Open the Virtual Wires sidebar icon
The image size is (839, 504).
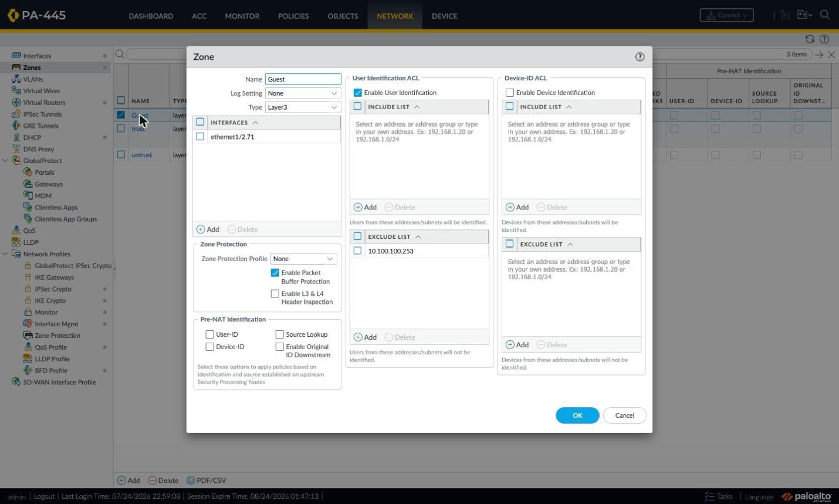click(x=16, y=90)
